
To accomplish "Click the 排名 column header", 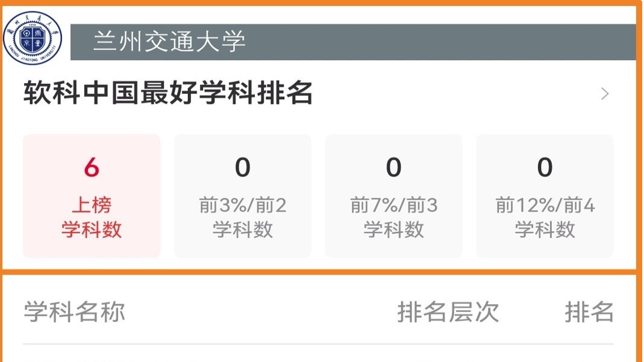I will point(589,313).
